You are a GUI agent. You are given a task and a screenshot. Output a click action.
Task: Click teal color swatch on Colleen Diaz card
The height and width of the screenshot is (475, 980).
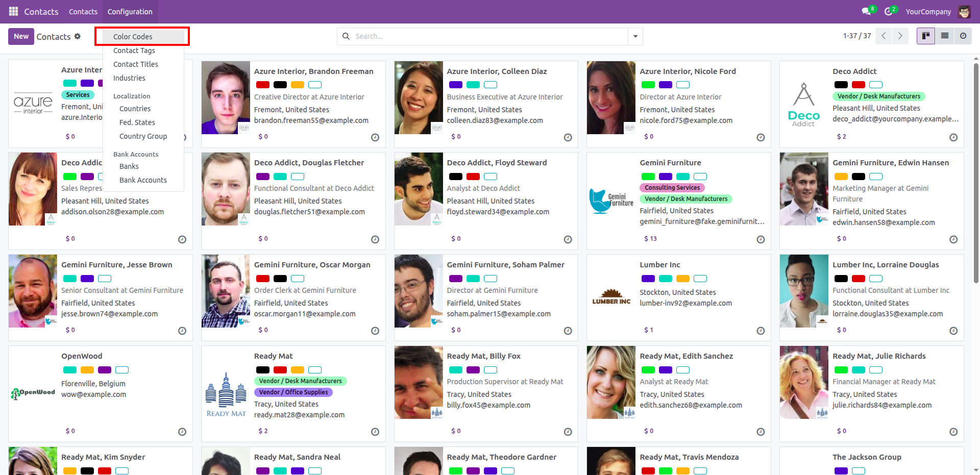(473, 85)
